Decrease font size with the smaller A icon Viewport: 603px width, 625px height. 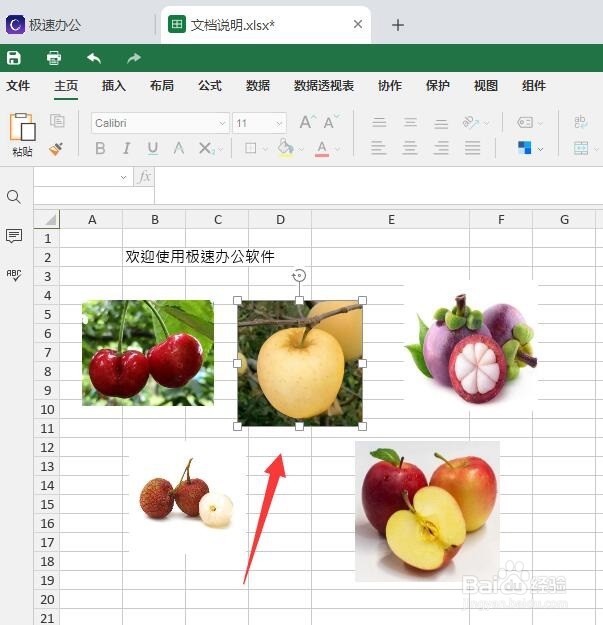pos(331,122)
